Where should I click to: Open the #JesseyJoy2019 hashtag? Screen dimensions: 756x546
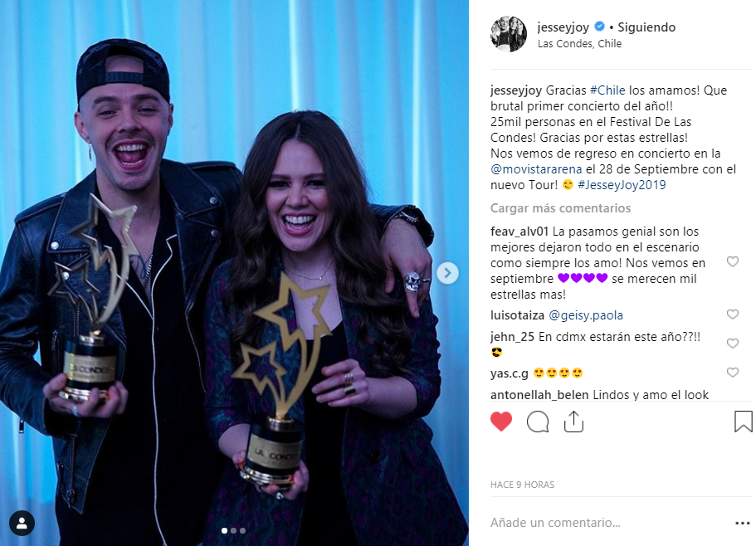click(622, 184)
